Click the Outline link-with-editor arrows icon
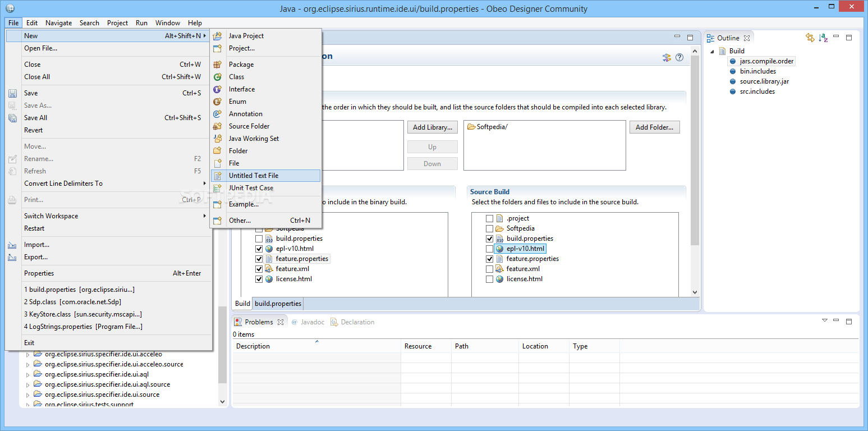This screenshot has height=431, width=868. click(810, 38)
